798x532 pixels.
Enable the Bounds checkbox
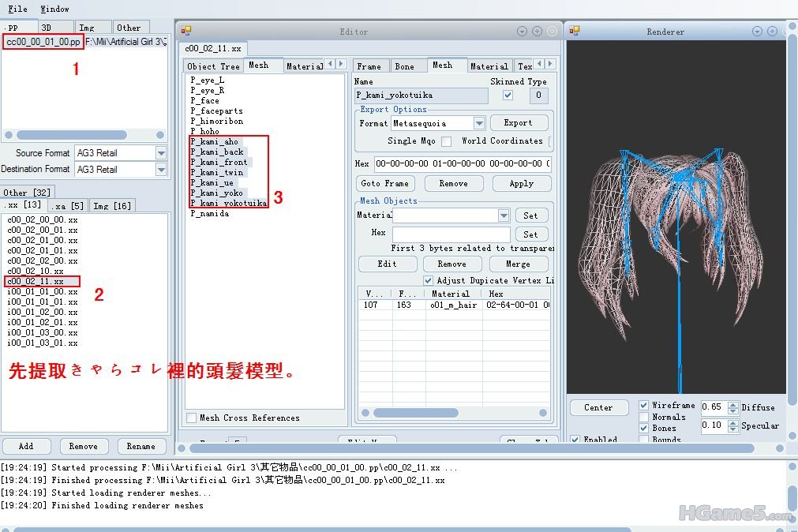[644, 439]
